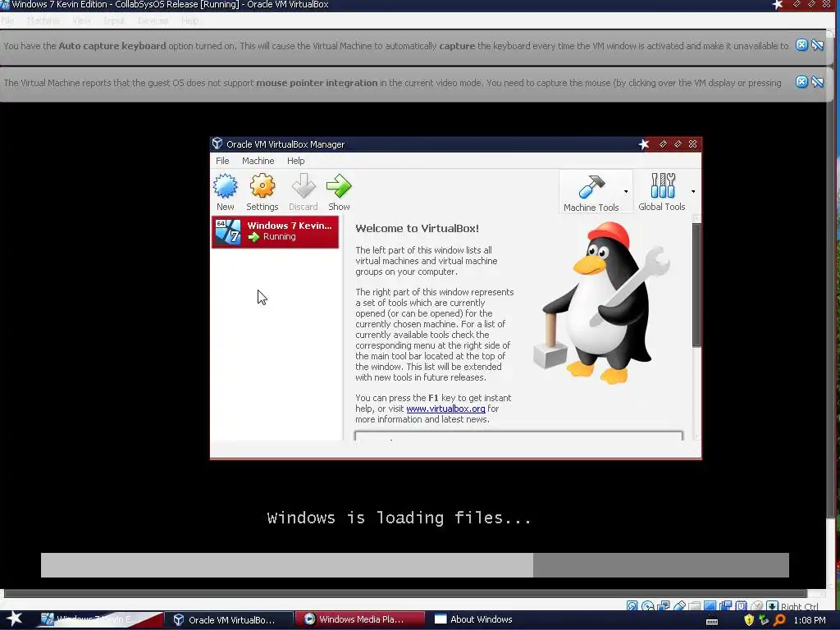Click the on-screen keyboard tray icon
The image size is (840, 630).
click(712, 621)
